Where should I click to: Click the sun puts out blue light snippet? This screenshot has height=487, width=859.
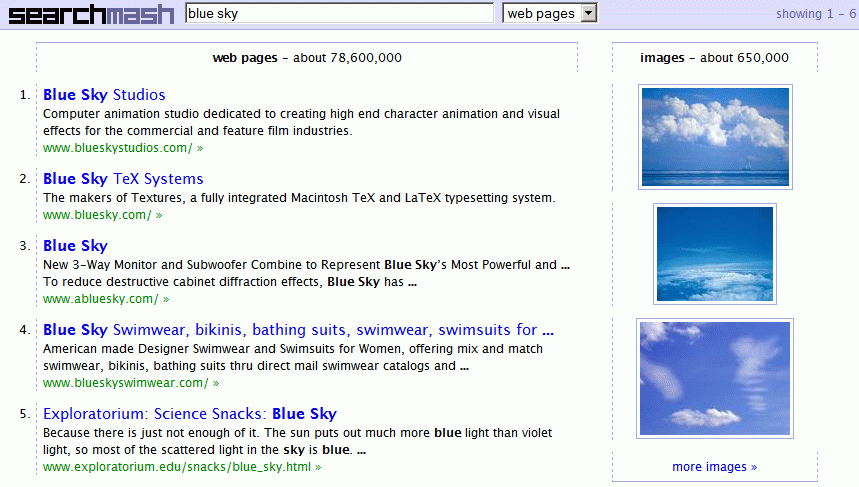pyautogui.click(x=297, y=441)
